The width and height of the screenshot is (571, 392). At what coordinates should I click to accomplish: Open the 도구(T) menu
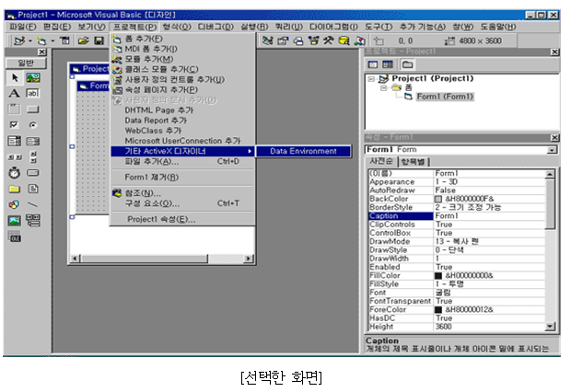[x=379, y=27]
